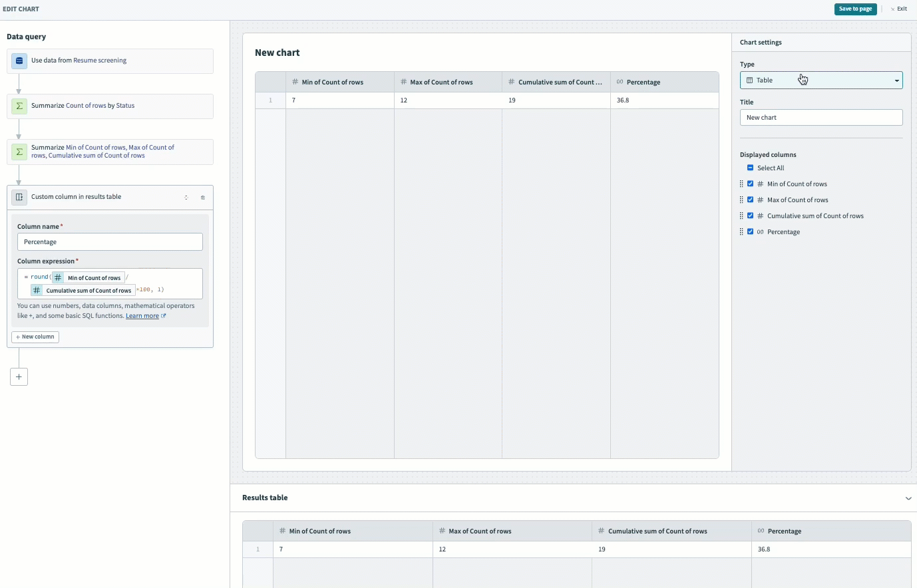Add a new query step with plus icon
The image size is (917, 588).
click(19, 376)
